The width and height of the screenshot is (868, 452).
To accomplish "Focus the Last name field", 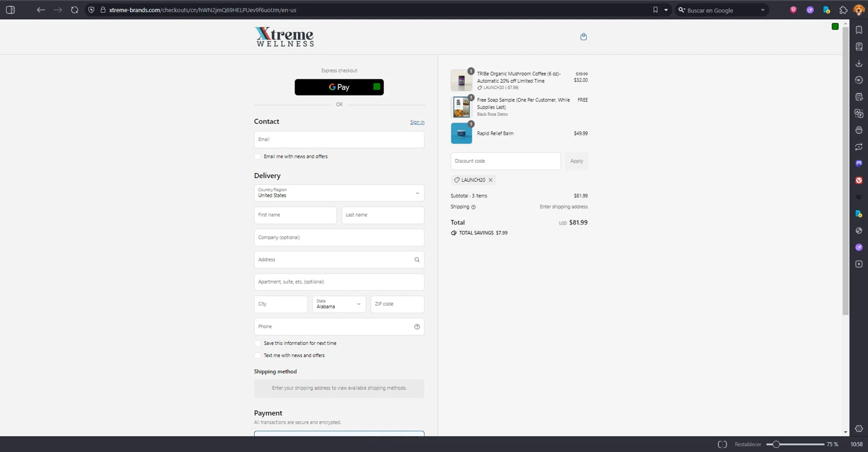I will (x=383, y=215).
